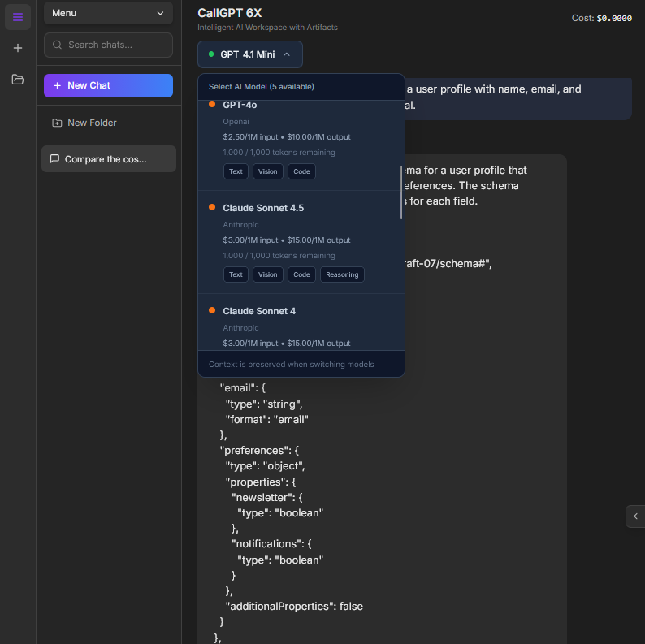Open the Compare the cos... chat
The width and height of the screenshot is (645, 644).
[x=108, y=159]
